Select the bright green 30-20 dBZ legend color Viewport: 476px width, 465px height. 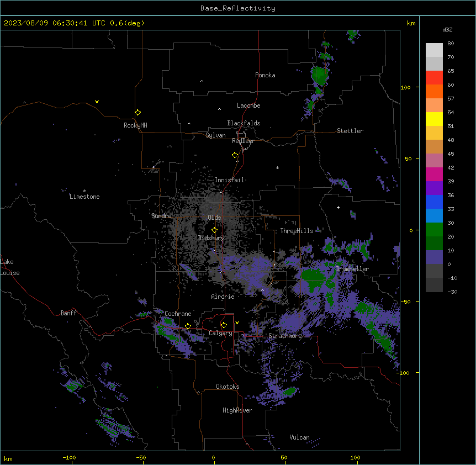[434, 230]
